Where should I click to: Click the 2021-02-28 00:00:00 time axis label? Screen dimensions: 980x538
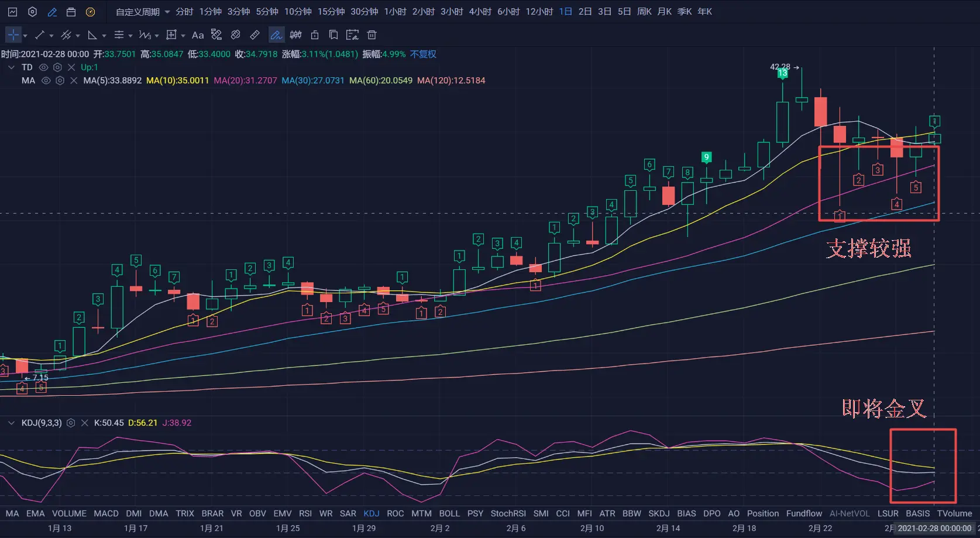(934, 528)
